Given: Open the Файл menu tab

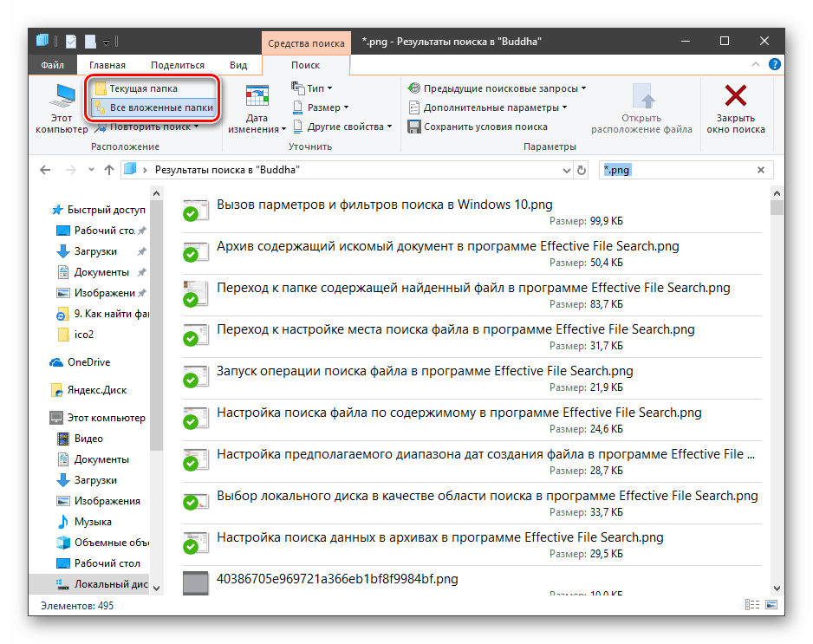Looking at the screenshot, I should pyautogui.click(x=52, y=65).
